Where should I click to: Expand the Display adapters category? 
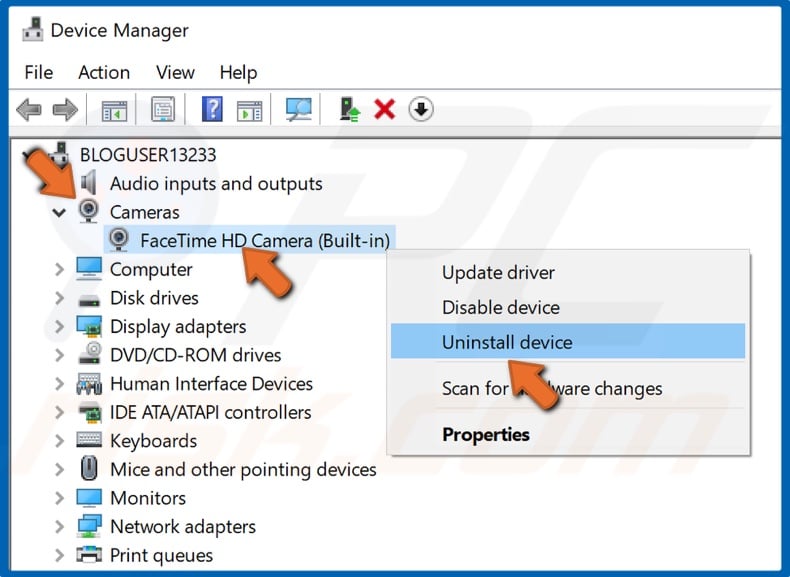(59, 327)
